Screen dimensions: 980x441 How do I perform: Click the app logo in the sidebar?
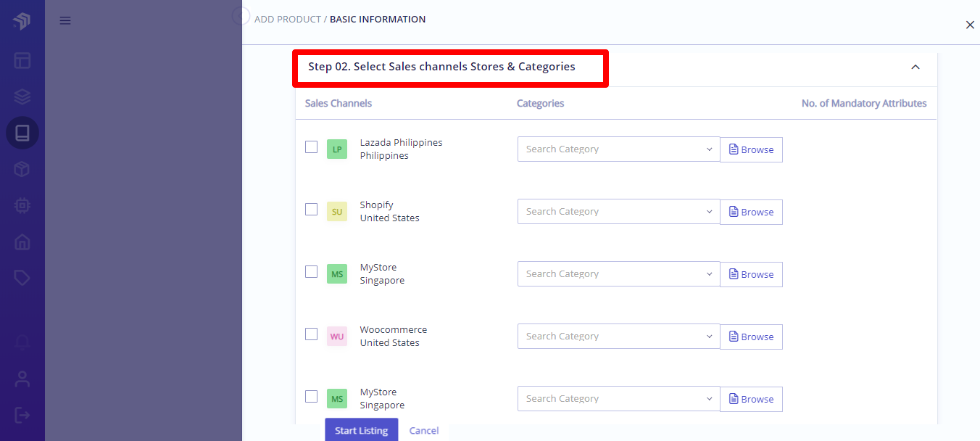pos(22,21)
